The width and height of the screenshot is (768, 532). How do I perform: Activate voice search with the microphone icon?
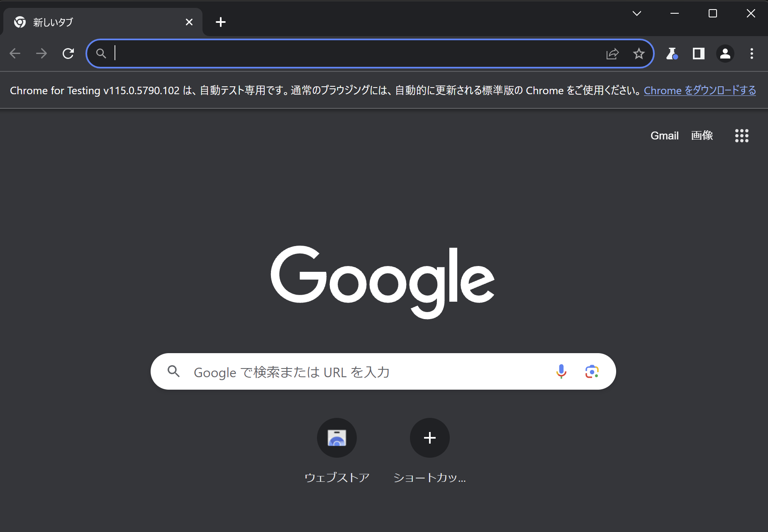tap(561, 371)
